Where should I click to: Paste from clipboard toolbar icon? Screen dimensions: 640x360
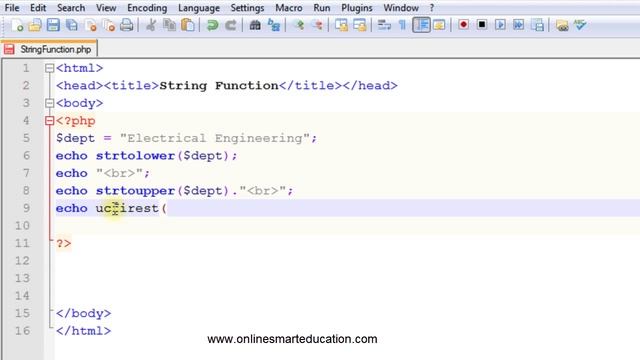(x=187, y=25)
